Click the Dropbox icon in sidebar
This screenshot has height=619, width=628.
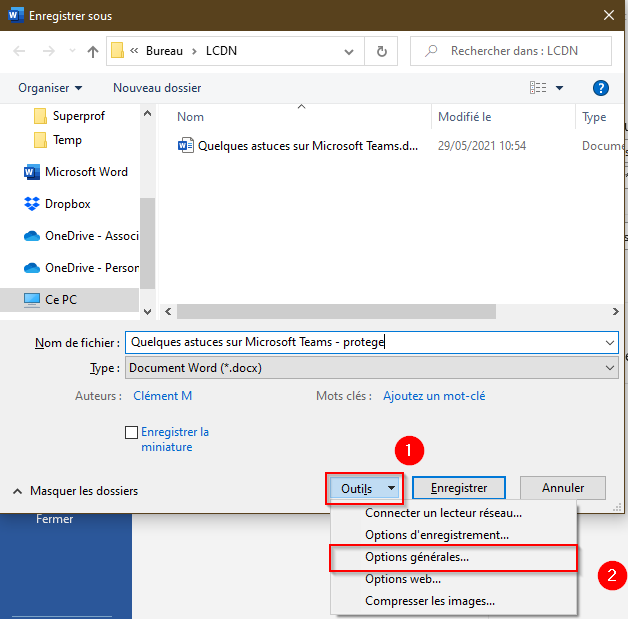coord(31,204)
